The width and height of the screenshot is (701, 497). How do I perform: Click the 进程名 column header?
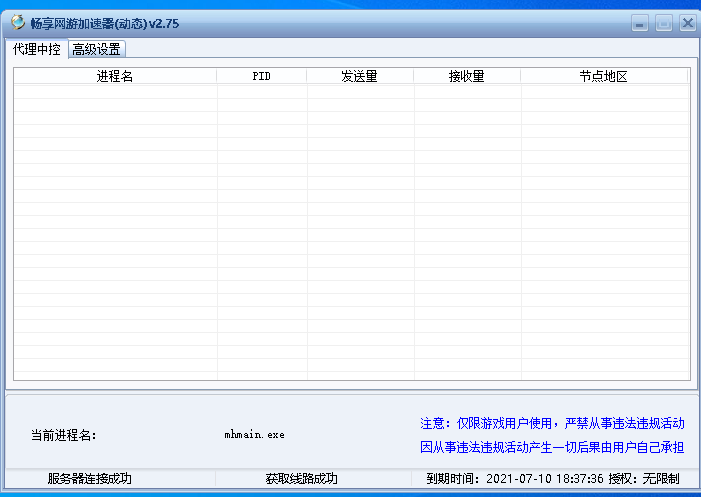[x=115, y=76]
